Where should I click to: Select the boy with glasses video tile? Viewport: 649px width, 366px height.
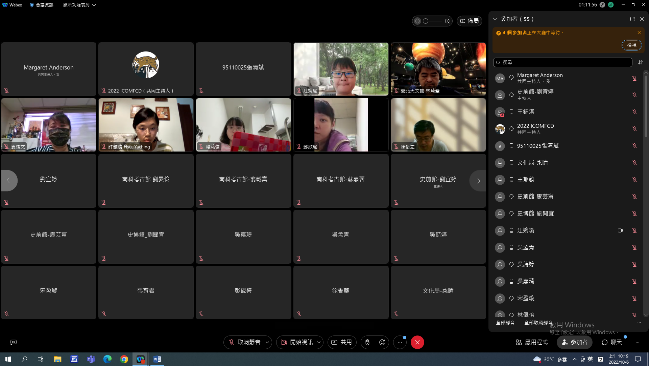point(341,69)
